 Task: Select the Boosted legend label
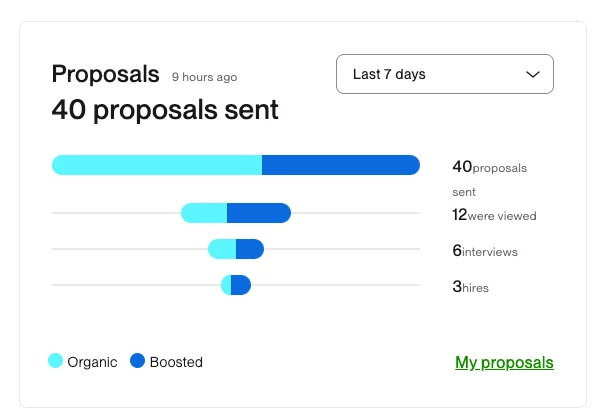pos(176,362)
